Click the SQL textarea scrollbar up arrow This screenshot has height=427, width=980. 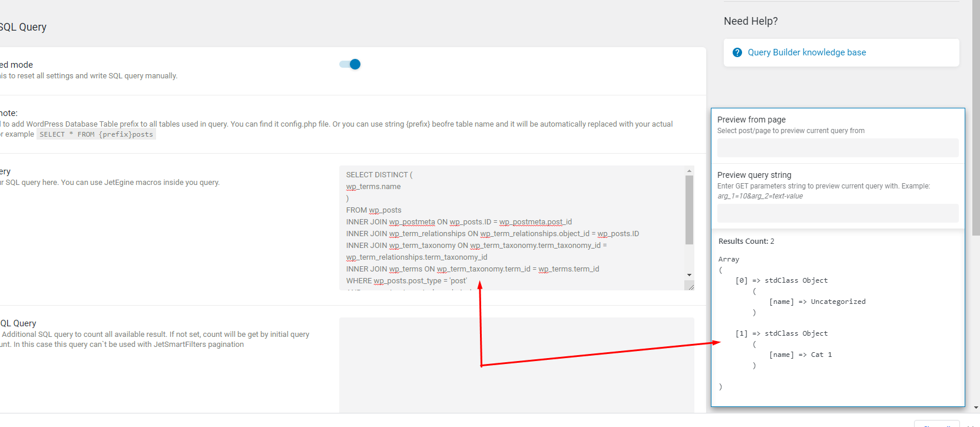689,171
